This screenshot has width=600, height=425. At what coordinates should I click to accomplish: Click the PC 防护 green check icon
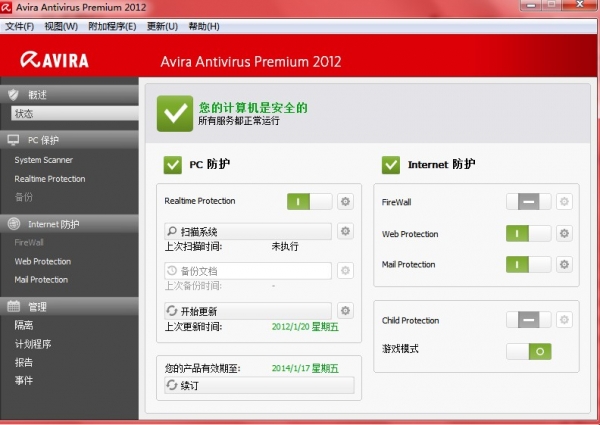pyautogui.click(x=173, y=165)
